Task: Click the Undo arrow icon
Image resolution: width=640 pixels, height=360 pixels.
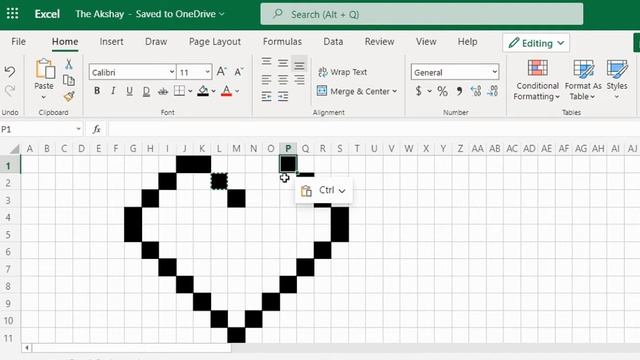Action: pyautogui.click(x=10, y=72)
